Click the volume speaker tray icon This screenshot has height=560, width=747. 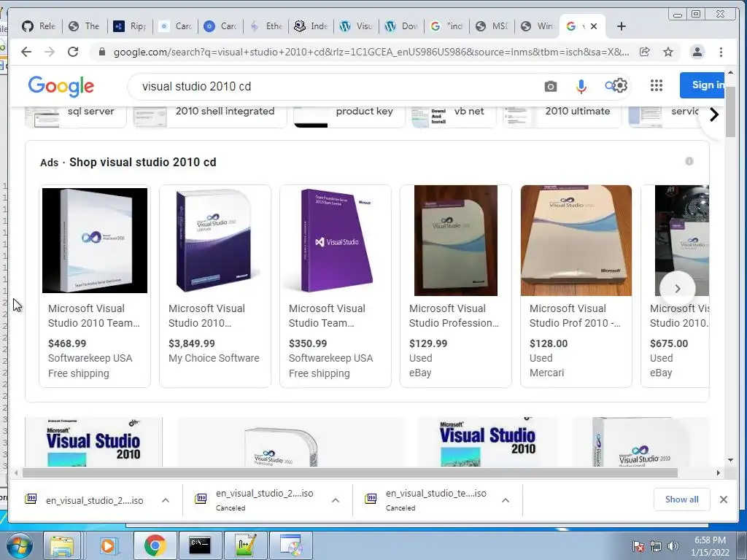pyautogui.click(x=673, y=546)
